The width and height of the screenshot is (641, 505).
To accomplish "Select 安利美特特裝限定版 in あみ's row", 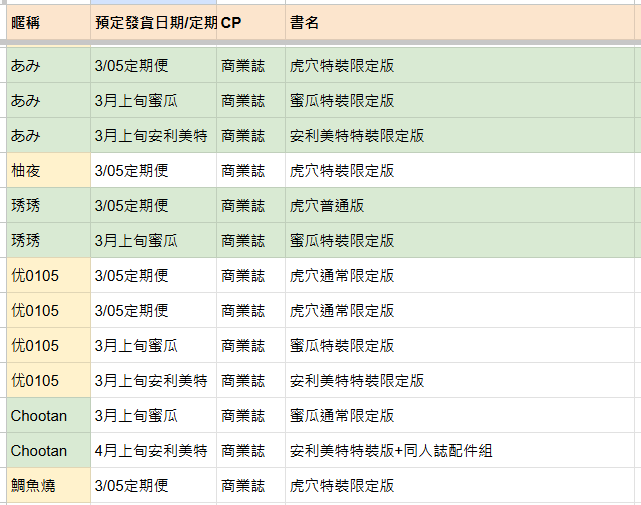I will (x=460, y=136).
